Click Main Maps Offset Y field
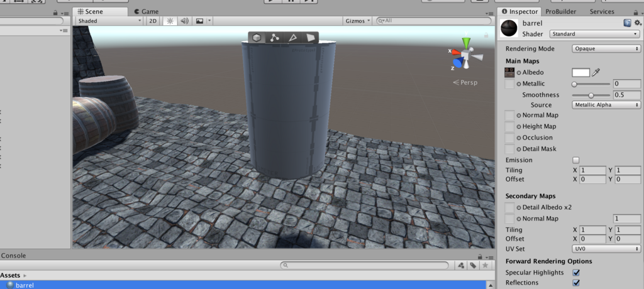Screen dimensions: 644x289 pyautogui.click(x=628, y=180)
